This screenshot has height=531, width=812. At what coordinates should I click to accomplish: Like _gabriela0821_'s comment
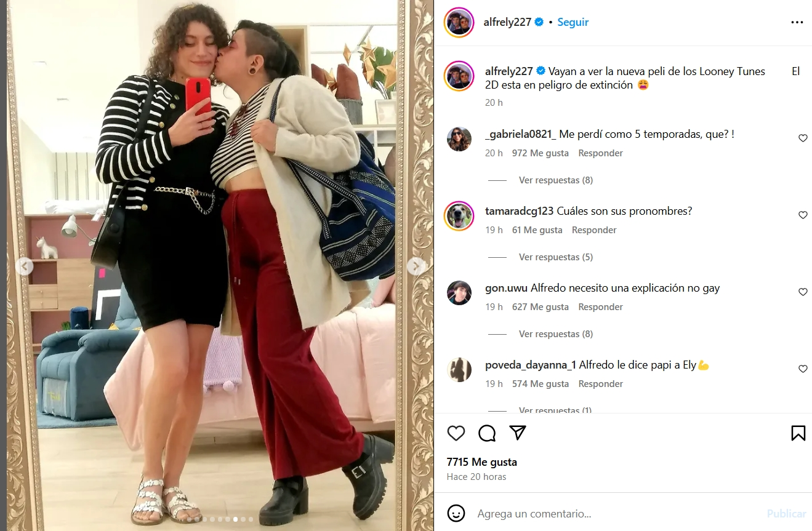click(803, 138)
